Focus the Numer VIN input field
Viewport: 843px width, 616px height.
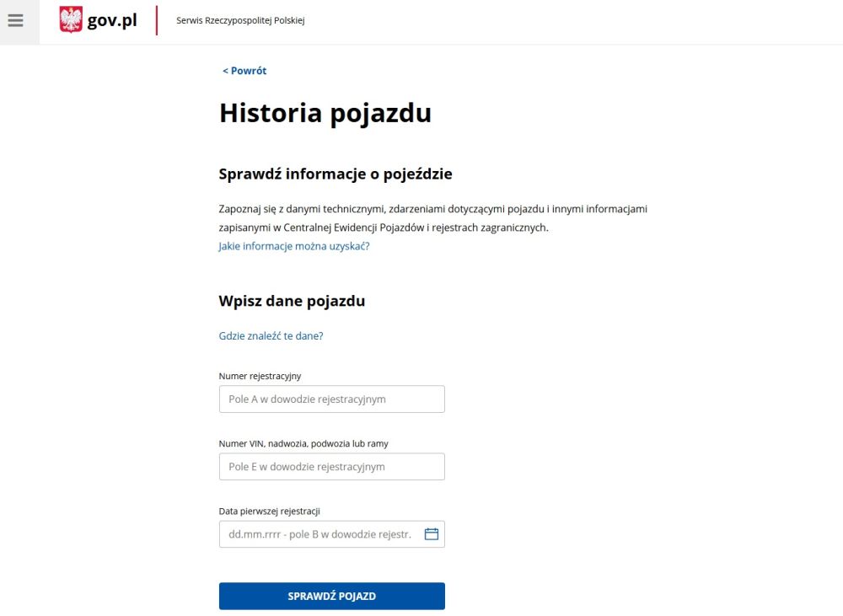coord(331,466)
